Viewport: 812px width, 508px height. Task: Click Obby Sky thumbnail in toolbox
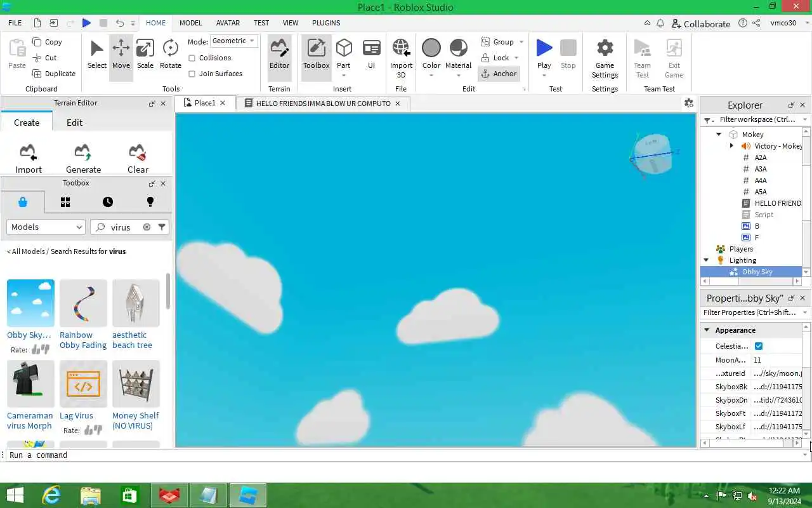30,303
